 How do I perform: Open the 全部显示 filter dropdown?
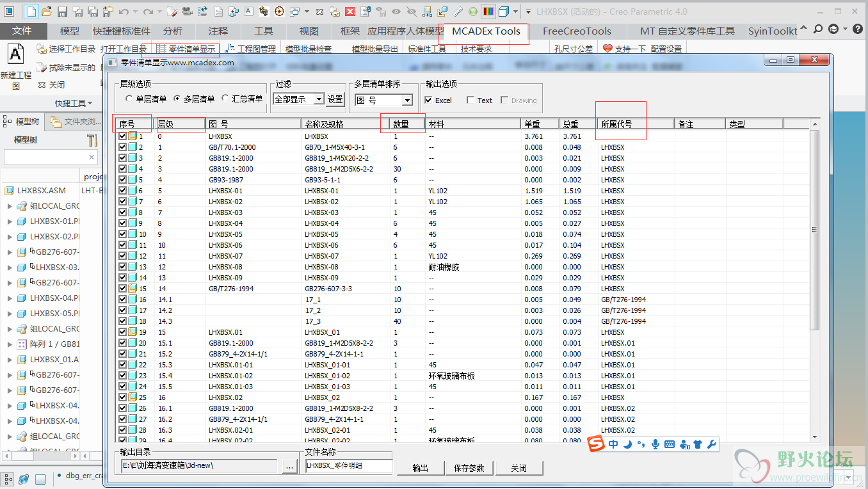(319, 99)
